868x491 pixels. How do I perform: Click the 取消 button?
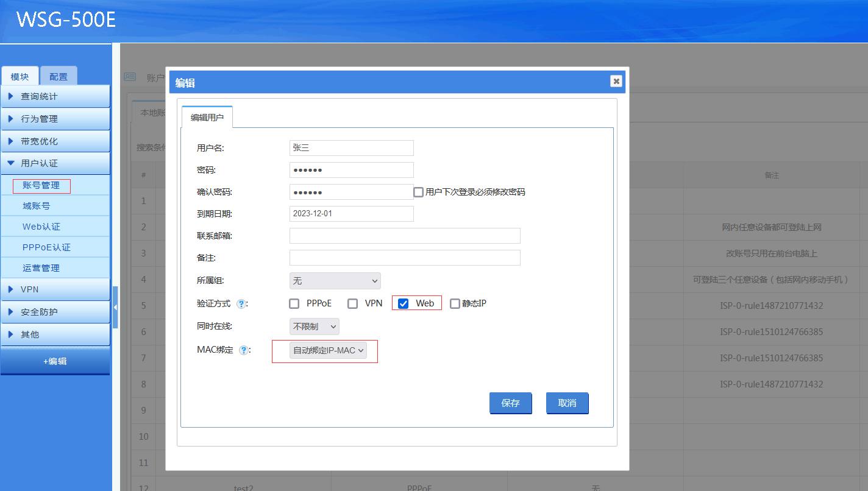point(567,403)
